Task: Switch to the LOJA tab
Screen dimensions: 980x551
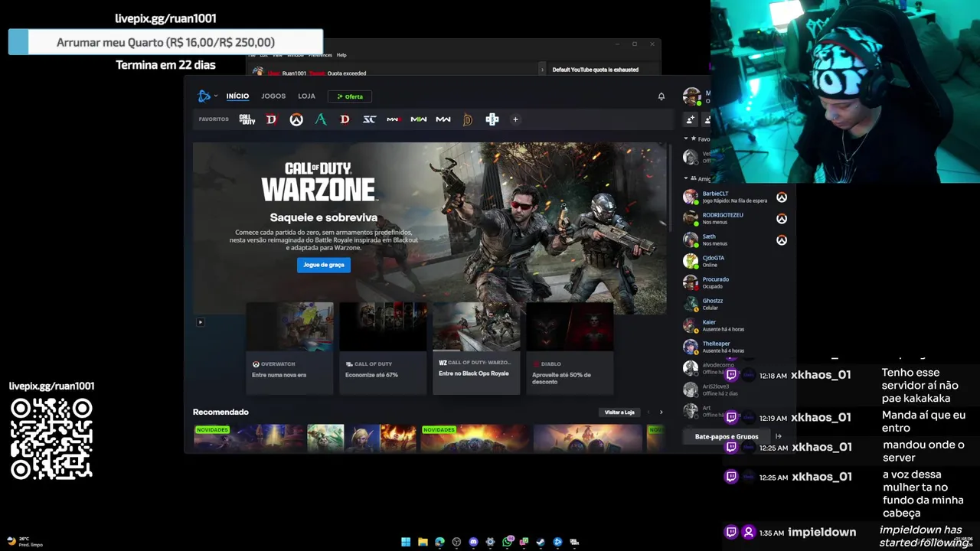Action: tap(307, 96)
